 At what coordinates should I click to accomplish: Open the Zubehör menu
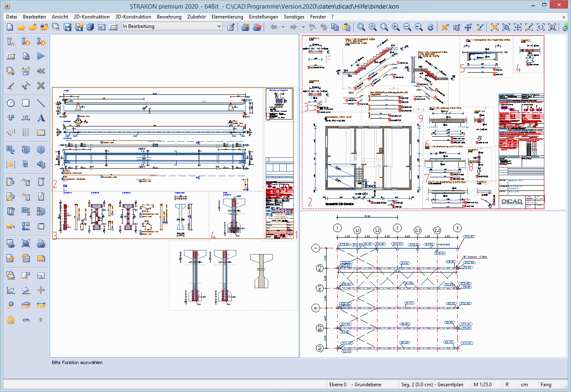pyautogui.click(x=196, y=17)
